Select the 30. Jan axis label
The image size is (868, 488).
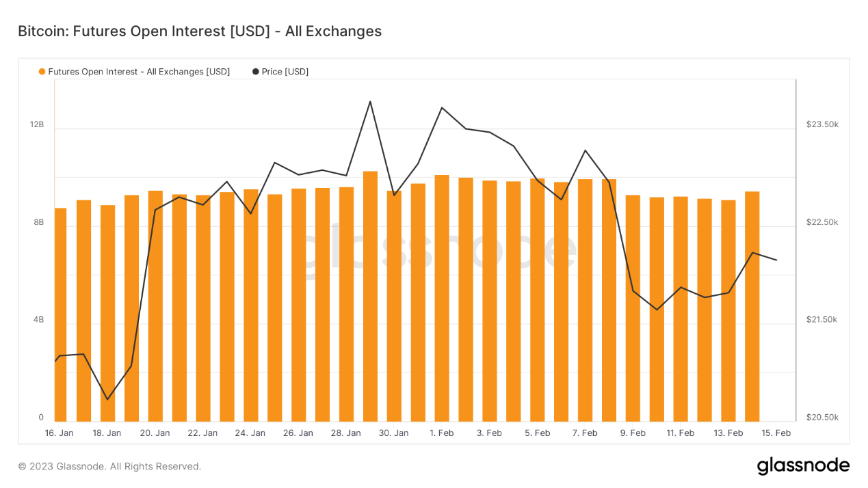tap(393, 433)
